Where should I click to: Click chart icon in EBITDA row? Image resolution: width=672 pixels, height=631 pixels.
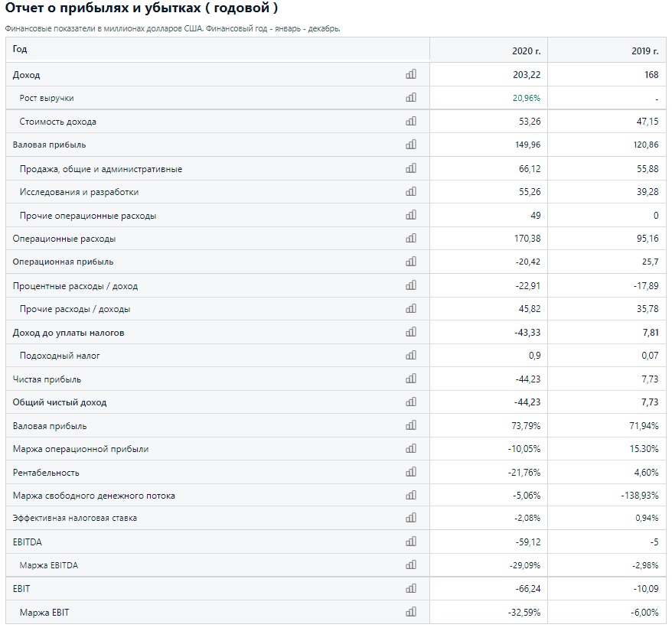coord(410,542)
